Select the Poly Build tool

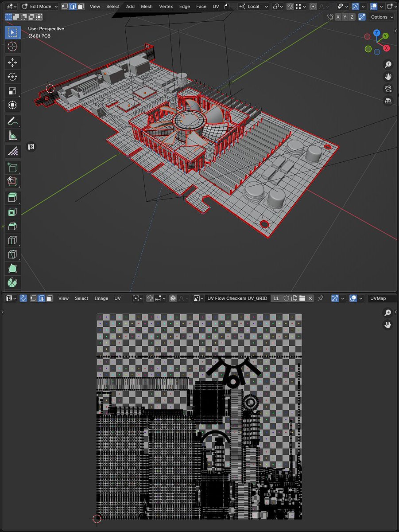12,268
